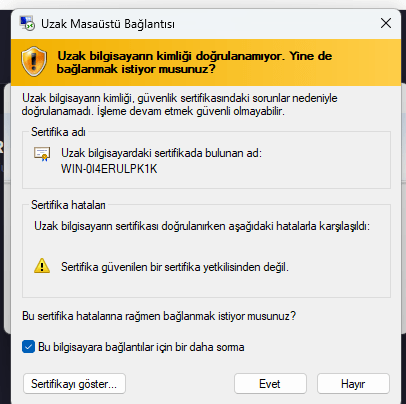Click the untrusted certificate authority error message
The height and width of the screenshot is (404, 406).
[175, 267]
